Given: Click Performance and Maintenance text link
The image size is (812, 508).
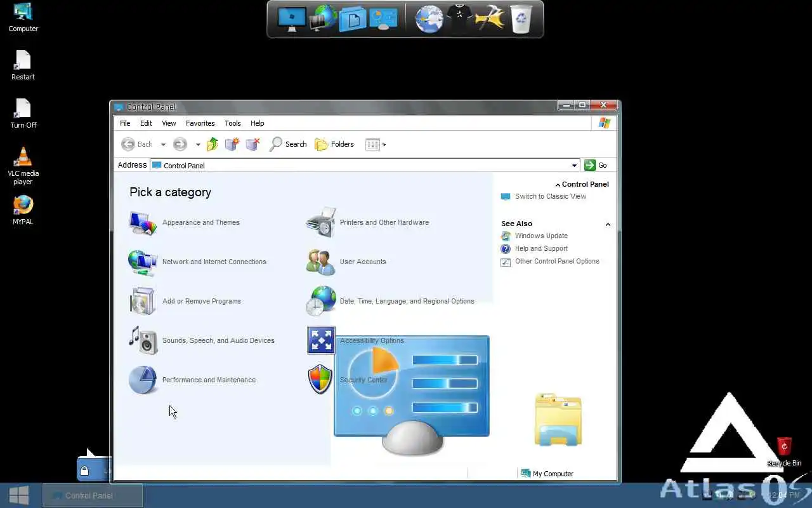Looking at the screenshot, I should (x=209, y=380).
